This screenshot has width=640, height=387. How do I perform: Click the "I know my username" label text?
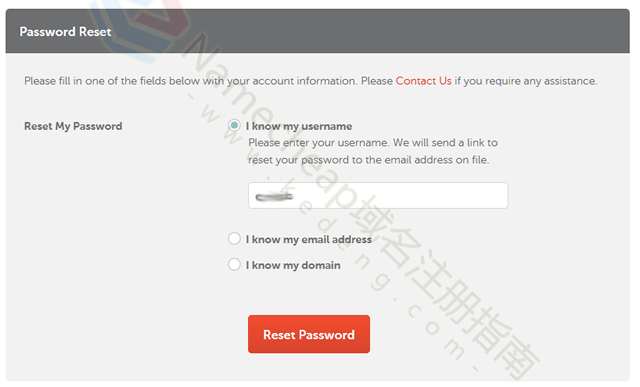tap(299, 126)
